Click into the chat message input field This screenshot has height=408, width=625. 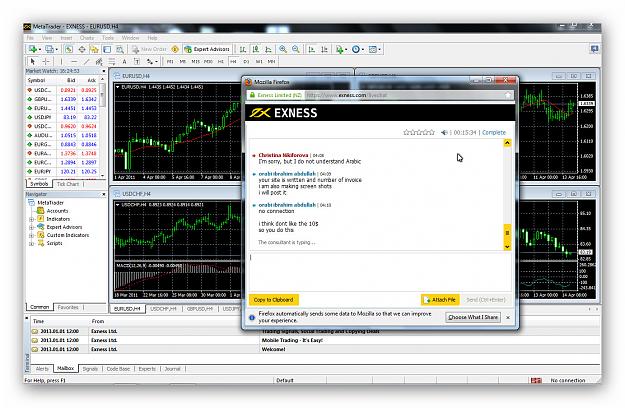tap(379, 272)
